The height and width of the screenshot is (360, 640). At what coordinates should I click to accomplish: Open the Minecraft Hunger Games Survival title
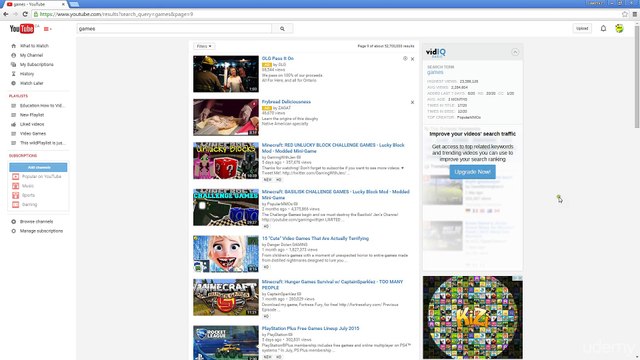332,284
